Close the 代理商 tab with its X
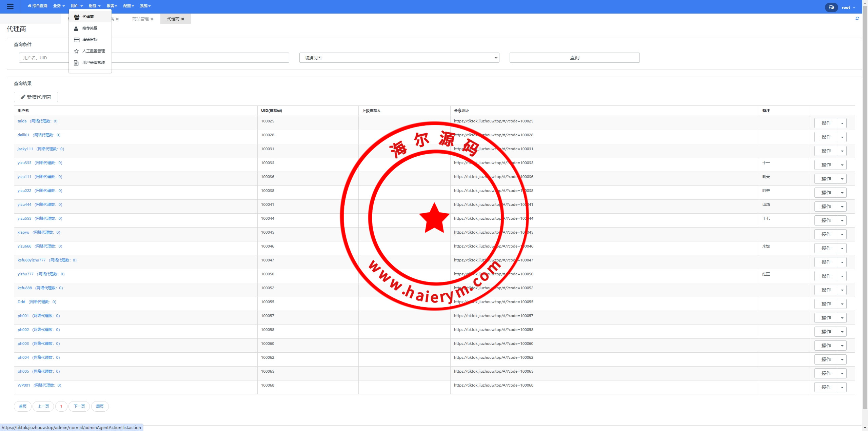 pos(183,19)
